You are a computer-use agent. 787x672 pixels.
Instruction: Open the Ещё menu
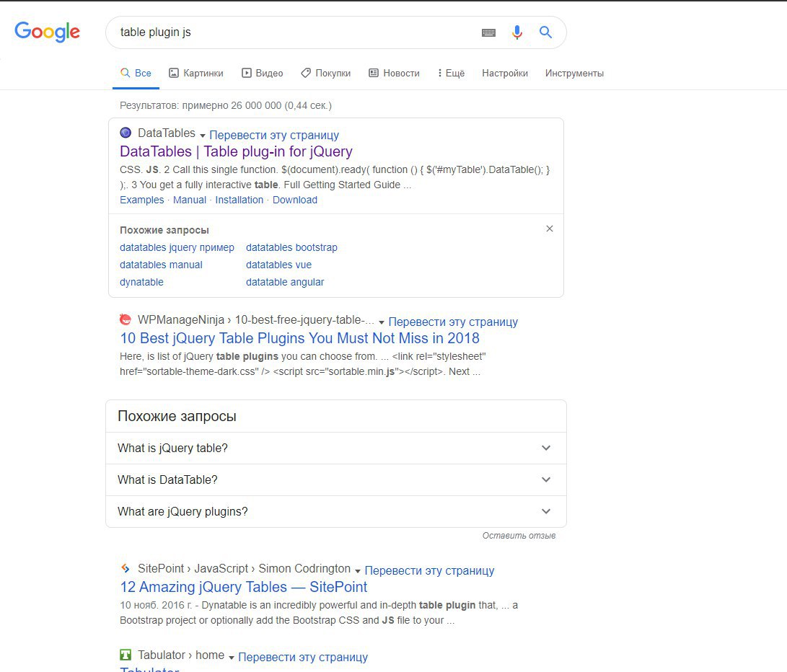452,74
